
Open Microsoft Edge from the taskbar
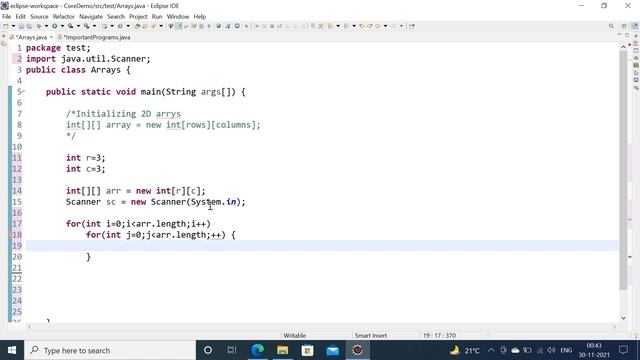[x=258, y=350]
